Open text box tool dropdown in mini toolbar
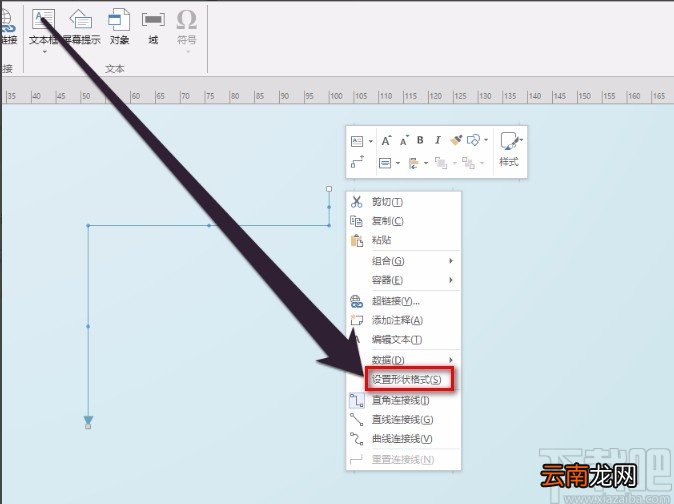Image resolution: width=674 pixels, height=504 pixels. tap(371, 141)
